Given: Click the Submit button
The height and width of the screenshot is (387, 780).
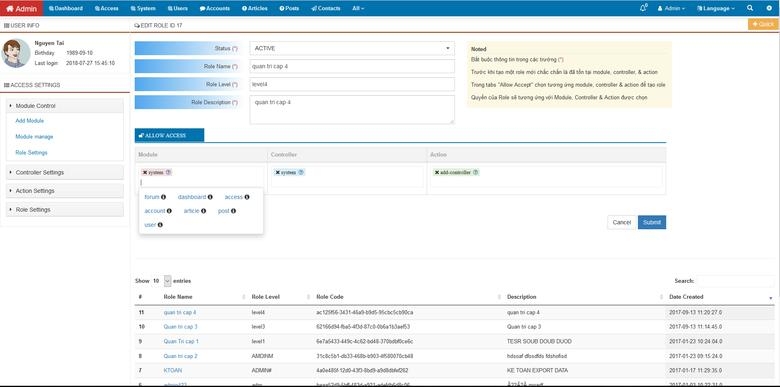Looking at the screenshot, I should point(652,222).
